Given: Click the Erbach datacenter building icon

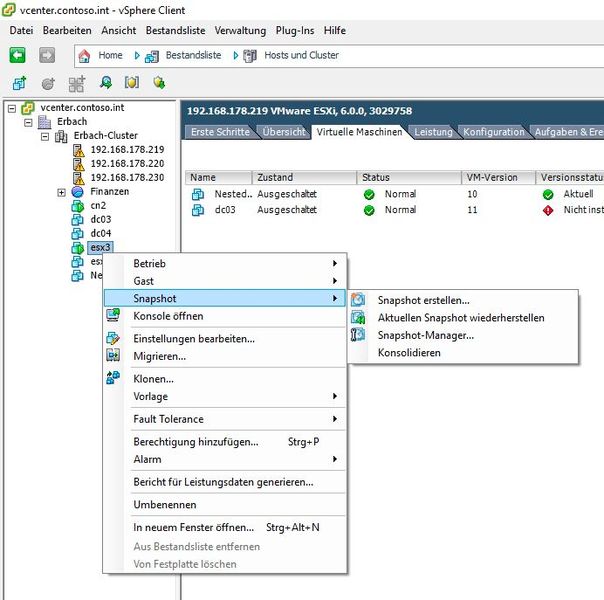Looking at the screenshot, I should (44, 122).
